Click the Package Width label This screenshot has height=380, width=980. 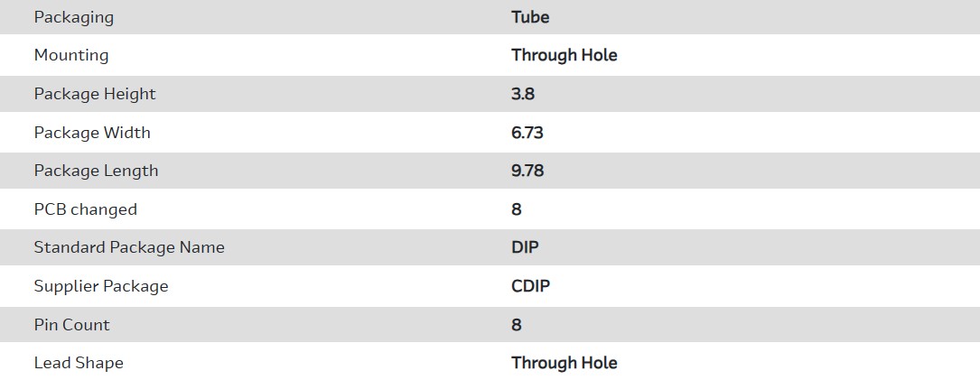point(92,133)
